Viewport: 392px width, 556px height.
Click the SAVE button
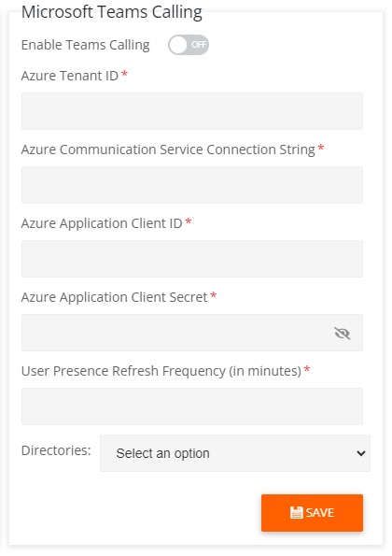point(312,513)
